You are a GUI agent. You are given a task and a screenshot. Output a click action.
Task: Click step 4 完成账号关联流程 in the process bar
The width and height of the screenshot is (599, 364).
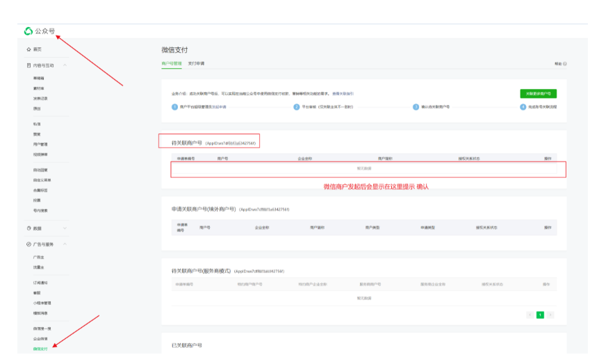(x=539, y=107)
